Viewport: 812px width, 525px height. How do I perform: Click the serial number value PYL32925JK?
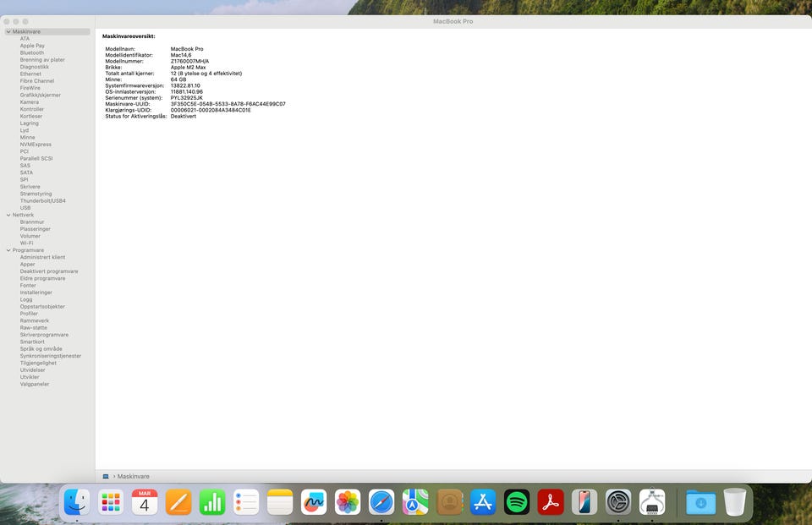(x=186, y=98)
